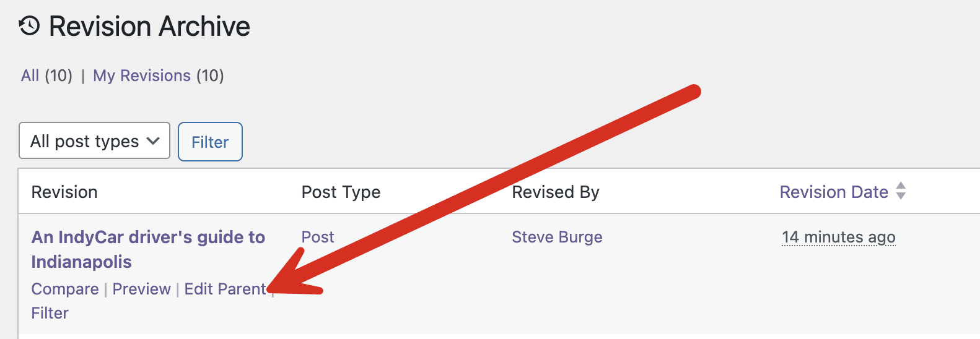Click the Revised By column header
Image resolution: width=980 pixels, height=339 pixels.
coord(556,192)
